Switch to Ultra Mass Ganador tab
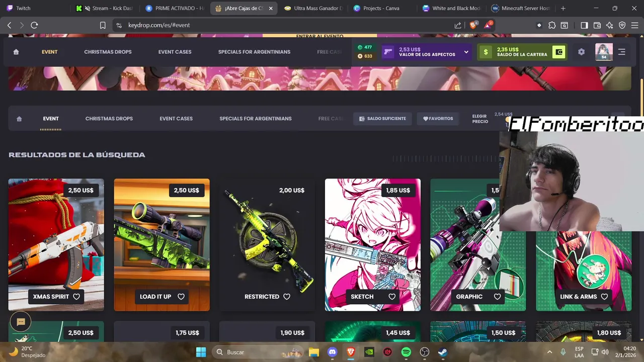The width and height of the screenshot is (644, 362). point(313,8)
